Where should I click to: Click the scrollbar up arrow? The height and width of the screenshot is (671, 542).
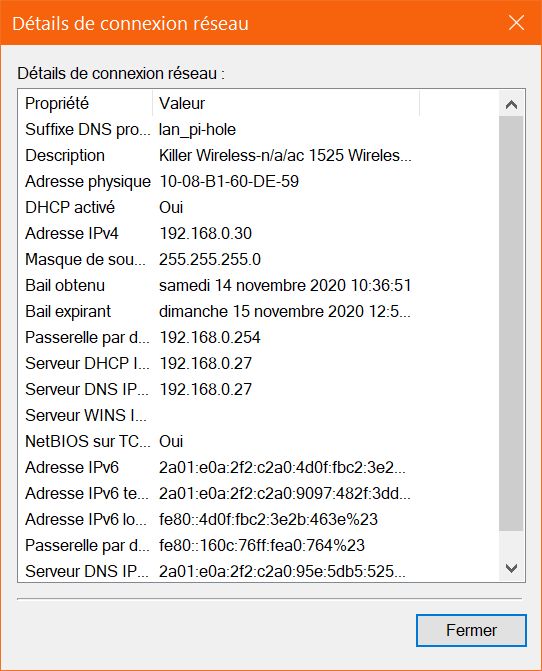pyautogui.click(x=511, y=104)
